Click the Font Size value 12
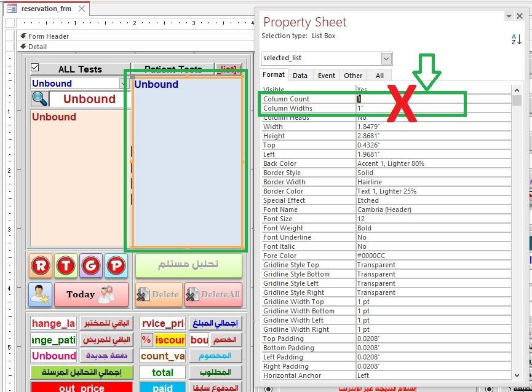 [x=433, y=219]
